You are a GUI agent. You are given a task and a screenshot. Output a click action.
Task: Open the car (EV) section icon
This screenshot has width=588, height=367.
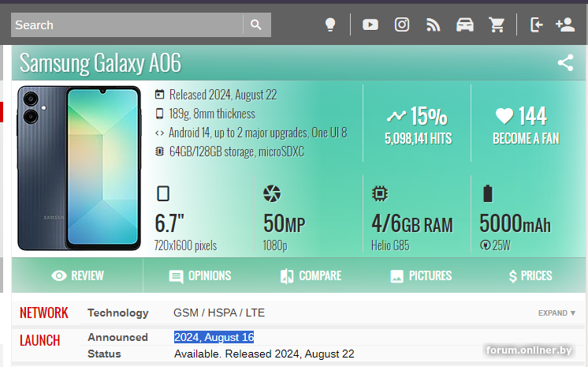[464, 24]
